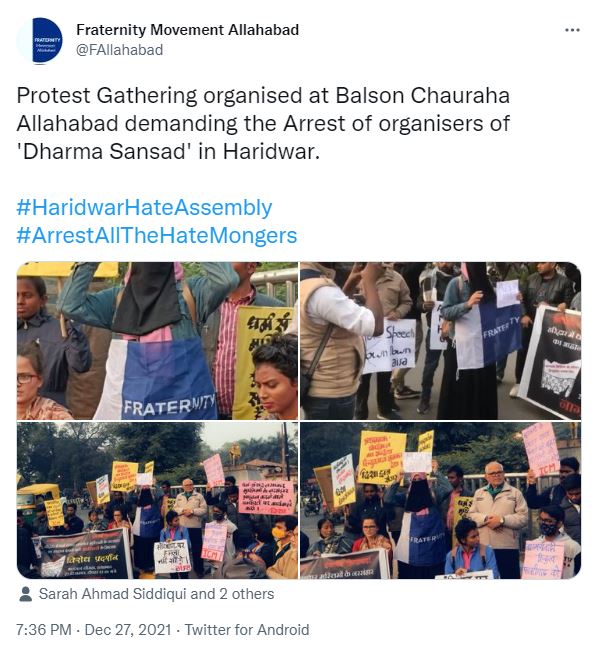Click the 'Dharma Sansad' in Haridwar text line
This screenshot has height=656, width=598.
168,151
